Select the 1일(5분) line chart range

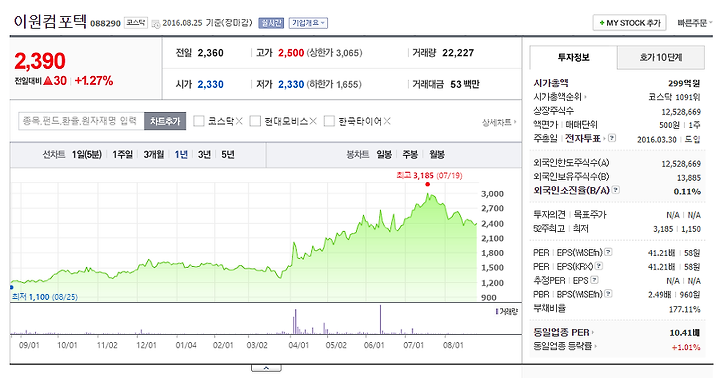(x=86, y=155)
